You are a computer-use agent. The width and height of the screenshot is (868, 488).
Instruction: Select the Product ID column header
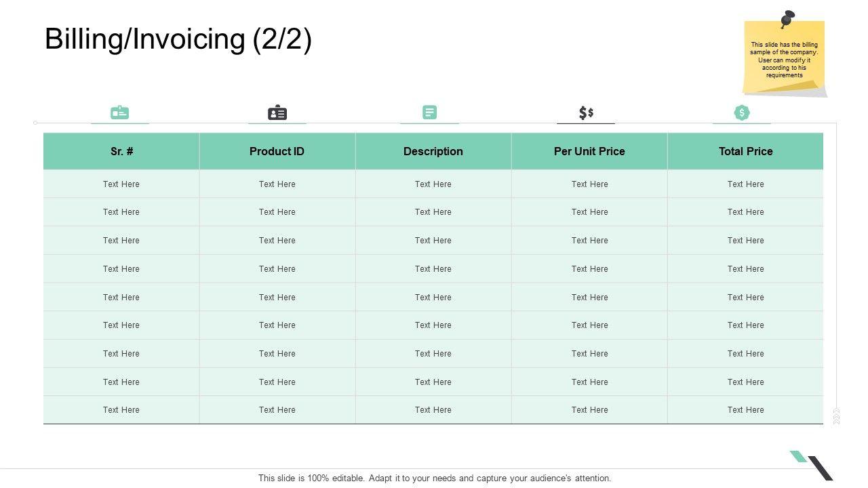click(277, 151)
